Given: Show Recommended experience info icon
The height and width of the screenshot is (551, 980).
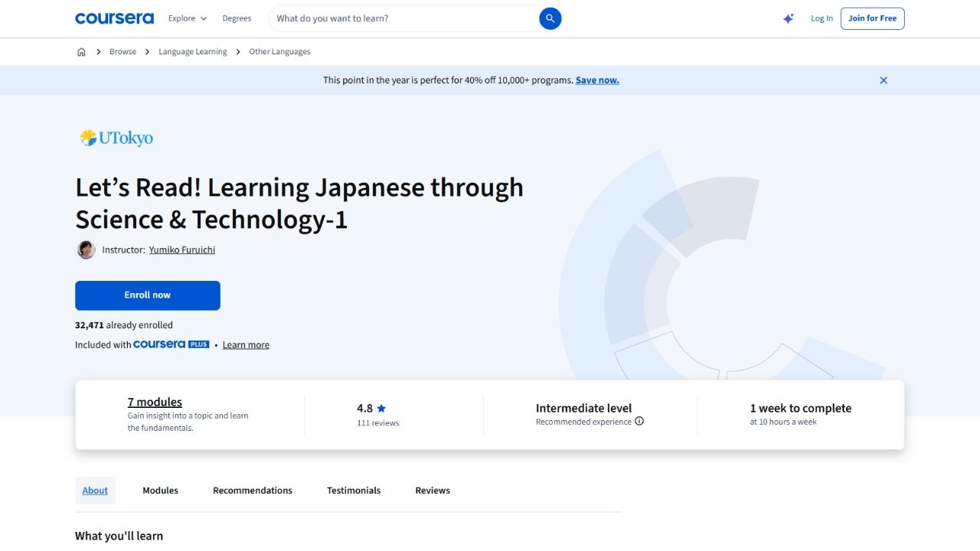Looking at the screenshot, I should pos(639,421).
